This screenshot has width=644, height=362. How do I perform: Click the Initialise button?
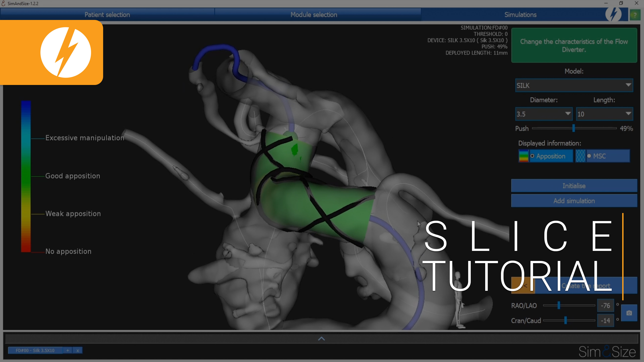tap(574, 186)
